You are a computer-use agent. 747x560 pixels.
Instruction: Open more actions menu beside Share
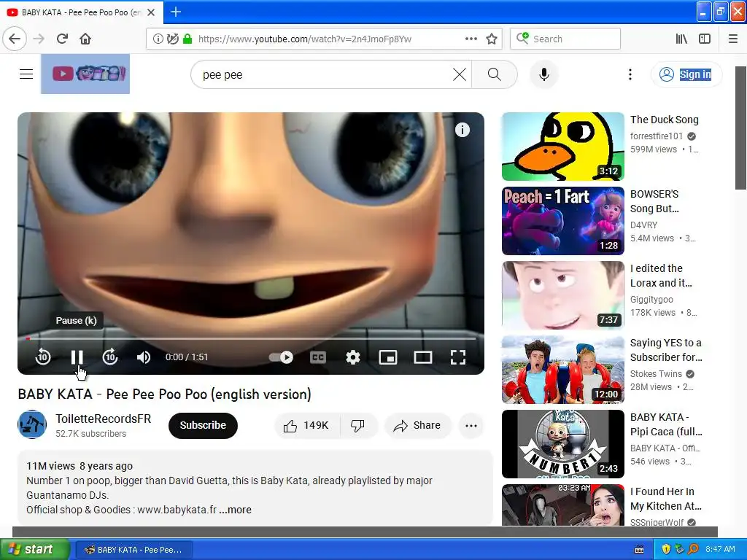click(x=471, y=425)
